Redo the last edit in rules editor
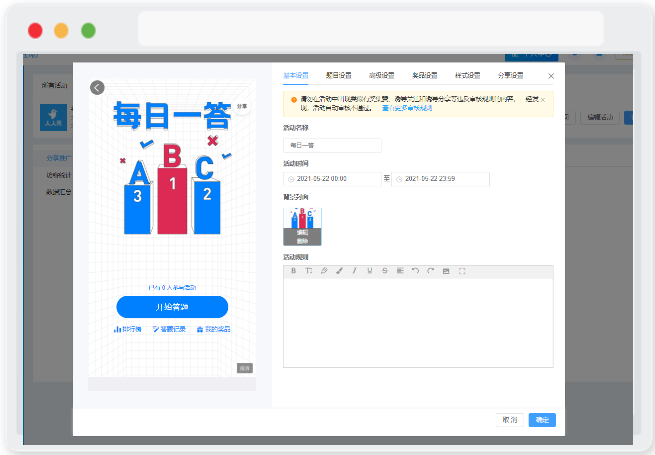655x455 pixels. point(431,271)
